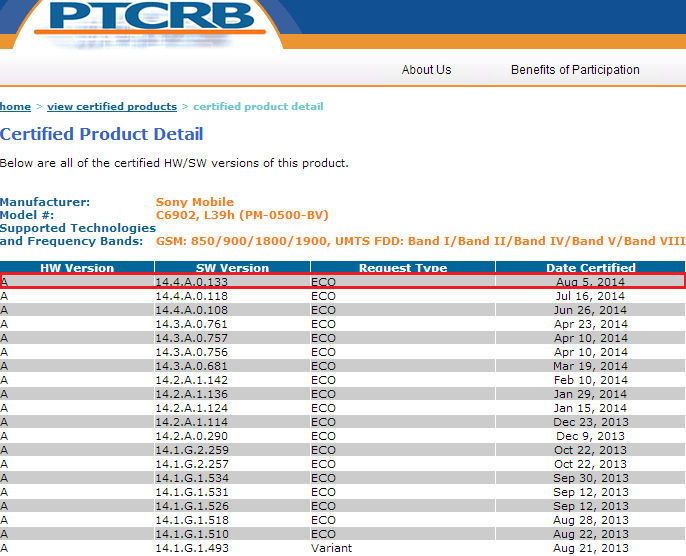Viewport: 686px width, 556px height.
Task: Click date Jan 15, 2014
Action: (591, 408)
